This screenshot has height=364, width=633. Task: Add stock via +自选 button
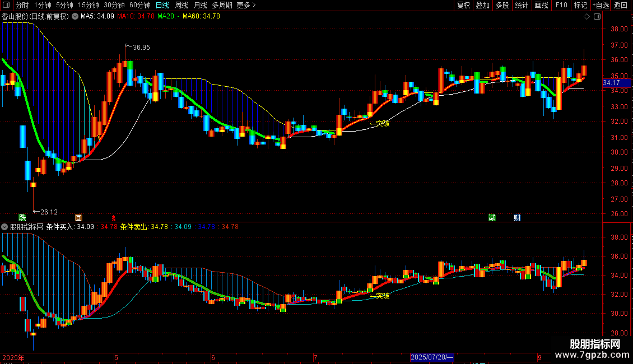click(x=601, y=5)
